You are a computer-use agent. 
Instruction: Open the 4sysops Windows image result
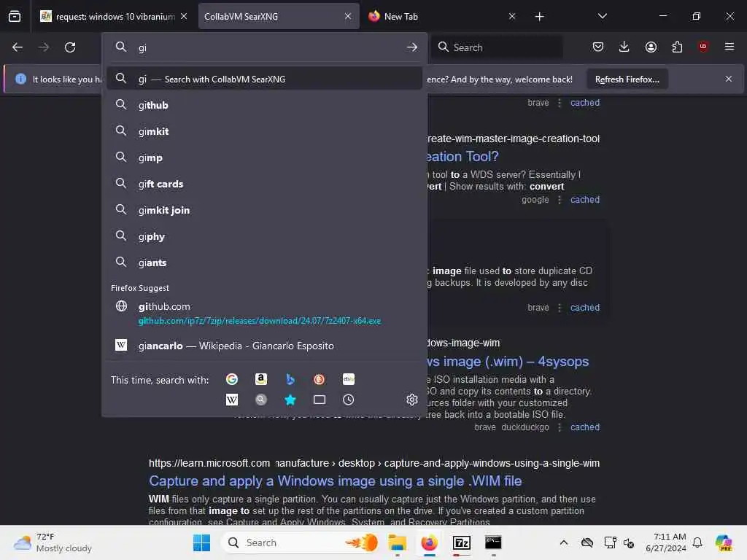[508, 362]
